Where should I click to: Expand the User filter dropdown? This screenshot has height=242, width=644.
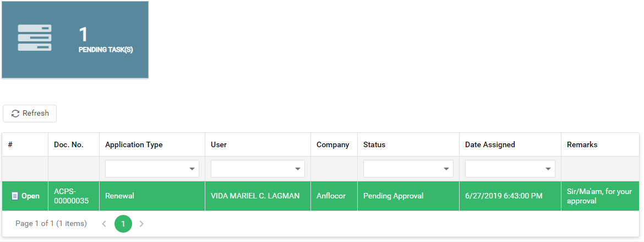298,169
